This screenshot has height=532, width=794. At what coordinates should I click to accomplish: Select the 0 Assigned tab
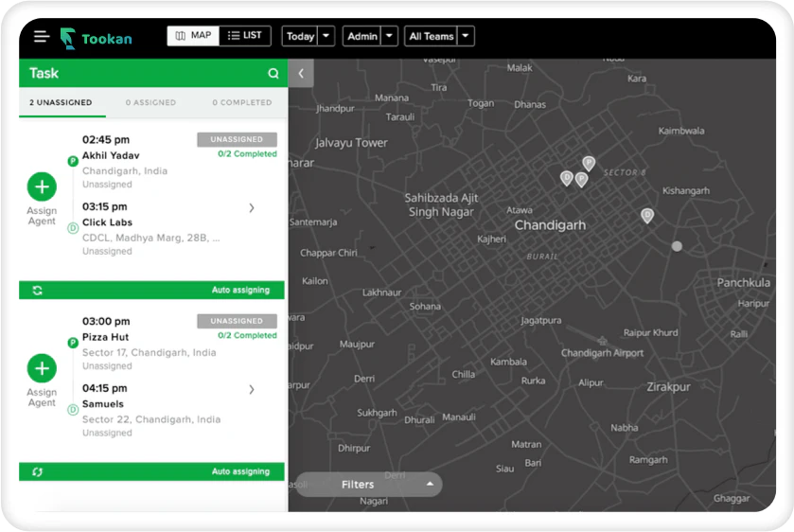click(150, 102)
